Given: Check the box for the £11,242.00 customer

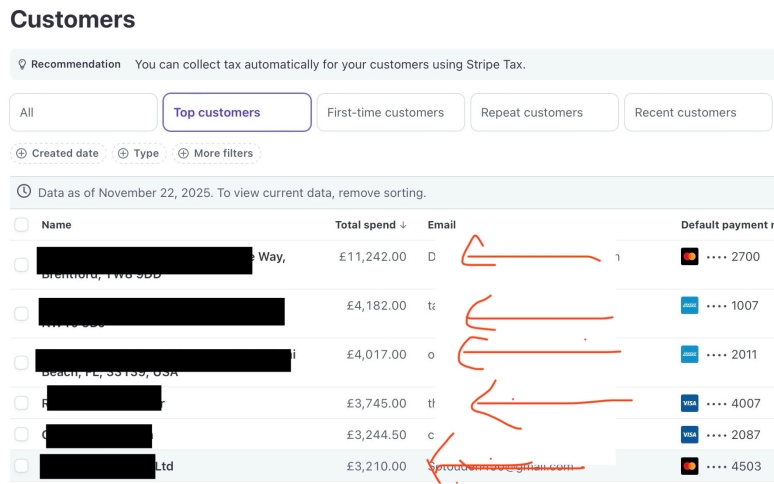Looking at the screenshot, I should point(22,265).
